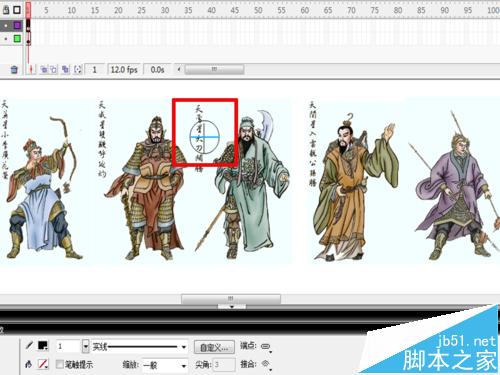Click the stroke height field showing 1
Screen dimensions: 500x375
(68, 346)
